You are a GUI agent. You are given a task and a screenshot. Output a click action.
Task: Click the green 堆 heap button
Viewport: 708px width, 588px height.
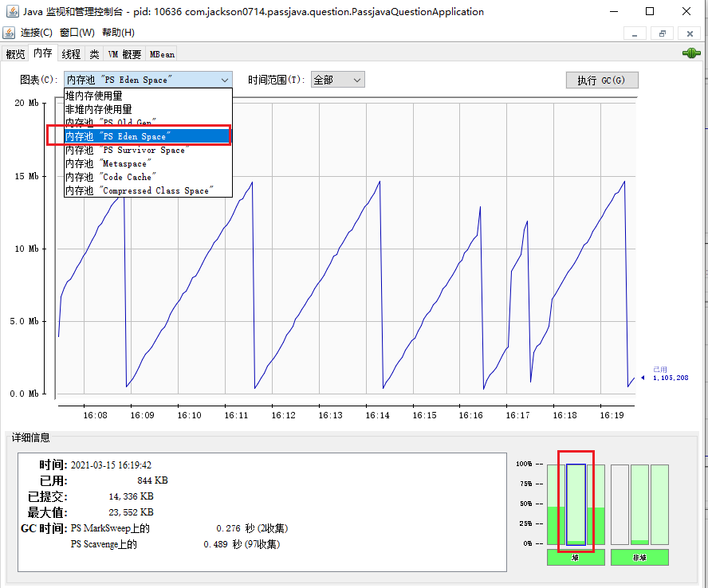[576, 558]
